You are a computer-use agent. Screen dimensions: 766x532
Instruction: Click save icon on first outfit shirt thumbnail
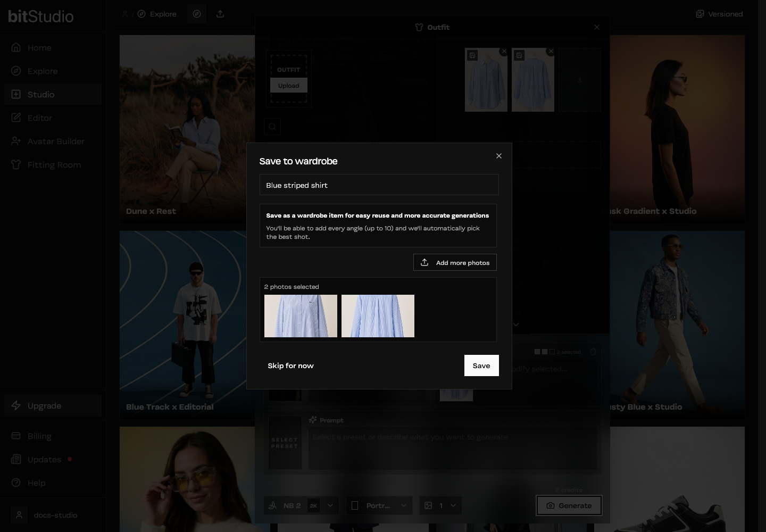click(x=472, y=55)
